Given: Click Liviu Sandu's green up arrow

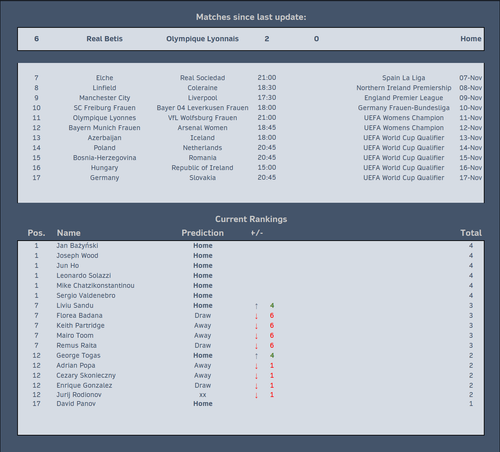Looking at the screenshot, I should click(256, 306).
